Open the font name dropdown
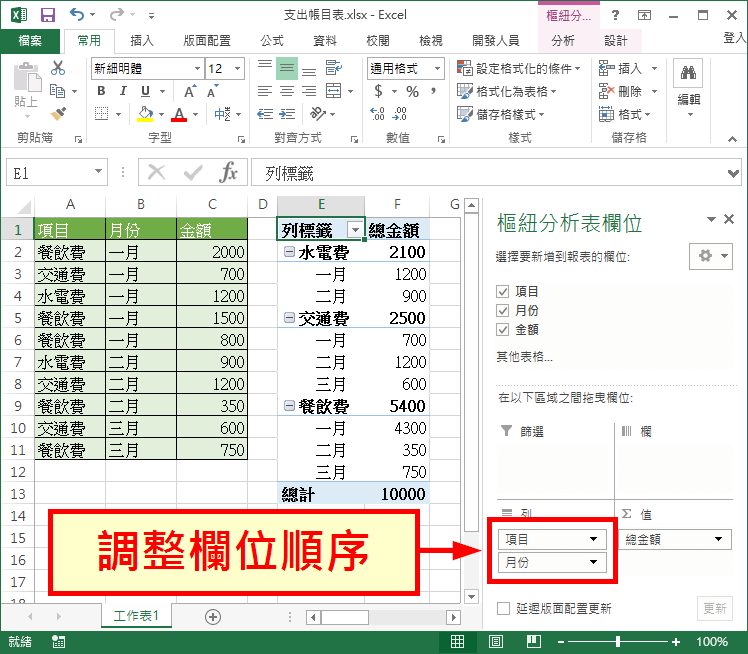Screen dimensions: 748x654 tap(197, 68)
